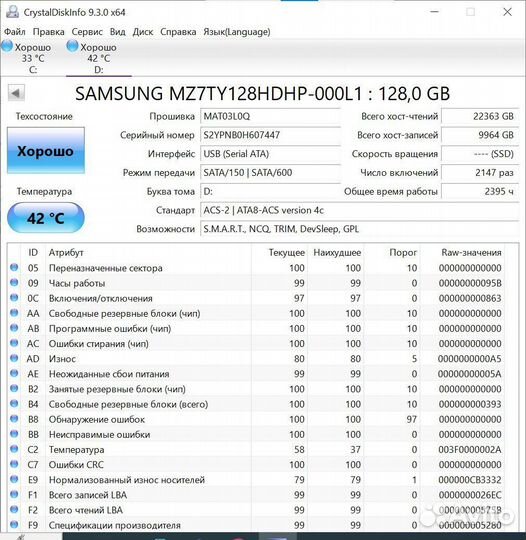Select disk D: tab showing 42 °C

pyautogui.click(x=99, y=58)
